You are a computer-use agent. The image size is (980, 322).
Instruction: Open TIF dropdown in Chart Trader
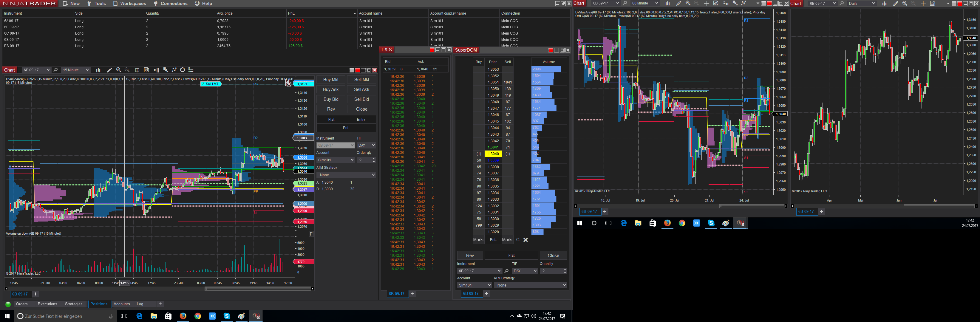[366, 145]
